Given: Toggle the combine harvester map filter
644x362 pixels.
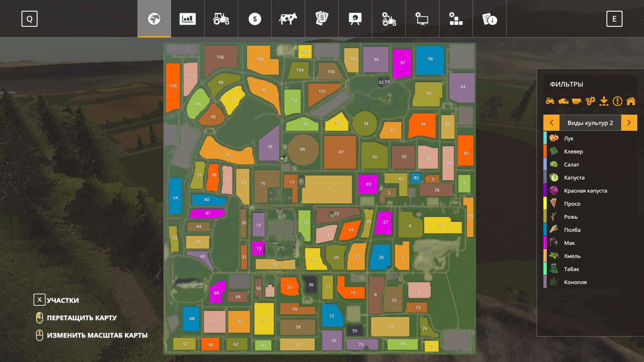Looking at the screenshot, I should 563,101.
